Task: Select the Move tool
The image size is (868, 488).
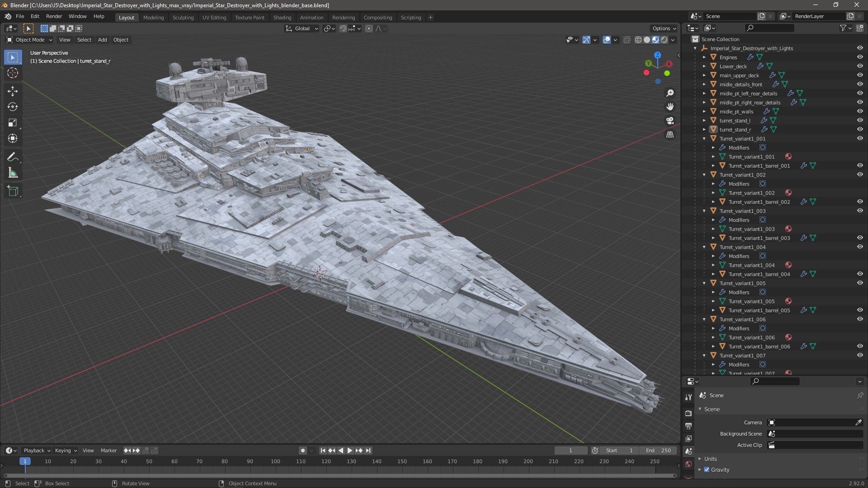Action: [x=13, y=91]
